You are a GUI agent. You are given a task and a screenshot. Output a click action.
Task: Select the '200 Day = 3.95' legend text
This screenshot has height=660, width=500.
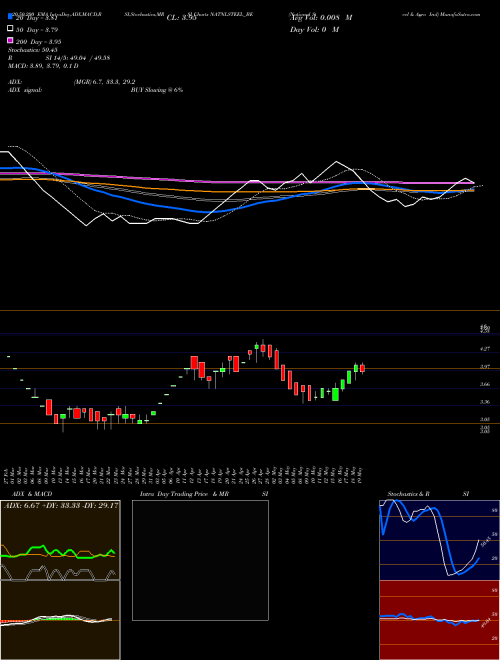pos(39,42)
